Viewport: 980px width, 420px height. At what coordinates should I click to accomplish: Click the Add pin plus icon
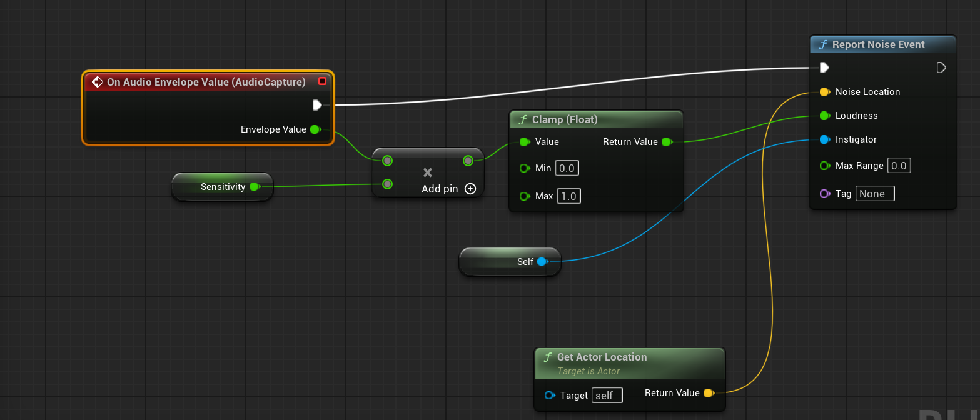pyautogui.click(x=470, y=189)
